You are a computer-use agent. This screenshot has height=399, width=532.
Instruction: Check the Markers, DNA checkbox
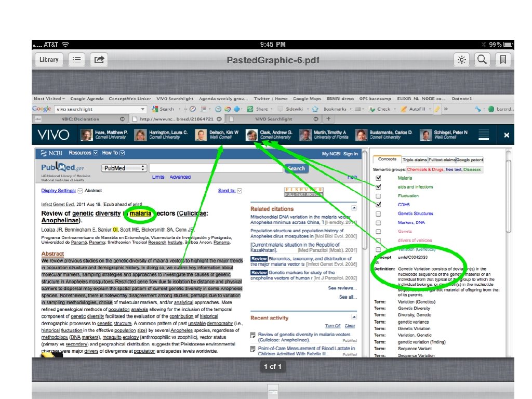coord(378,222)
